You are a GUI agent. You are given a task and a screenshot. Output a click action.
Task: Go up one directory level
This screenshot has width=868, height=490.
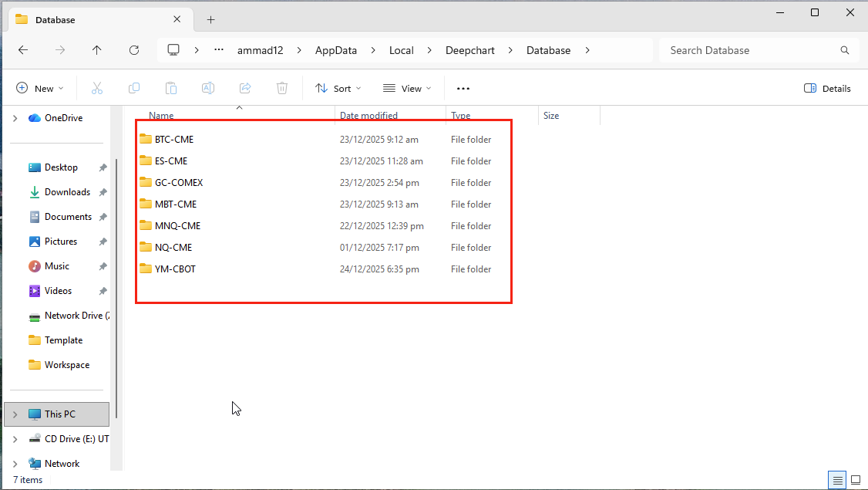coord(96,50)
